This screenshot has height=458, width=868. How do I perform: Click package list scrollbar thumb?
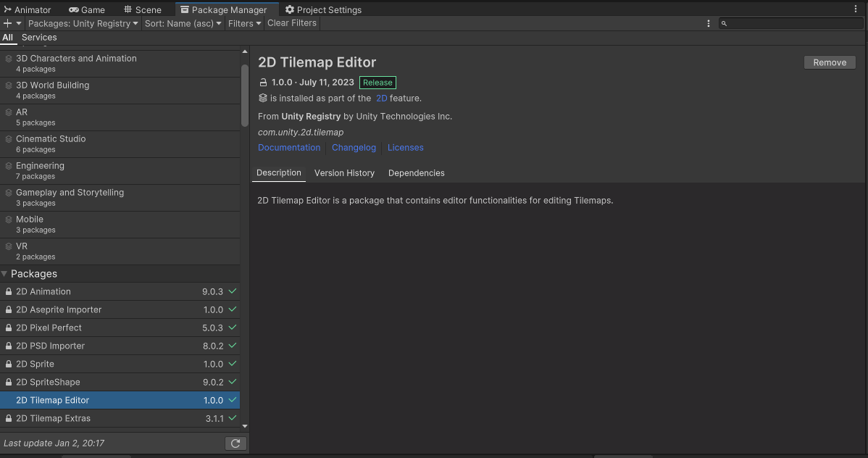pyautogui.click(x=245, y=96)
